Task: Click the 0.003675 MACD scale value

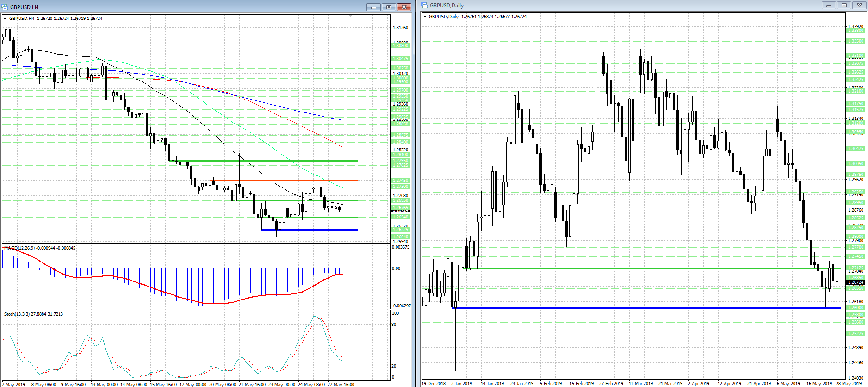Action: 401,247
